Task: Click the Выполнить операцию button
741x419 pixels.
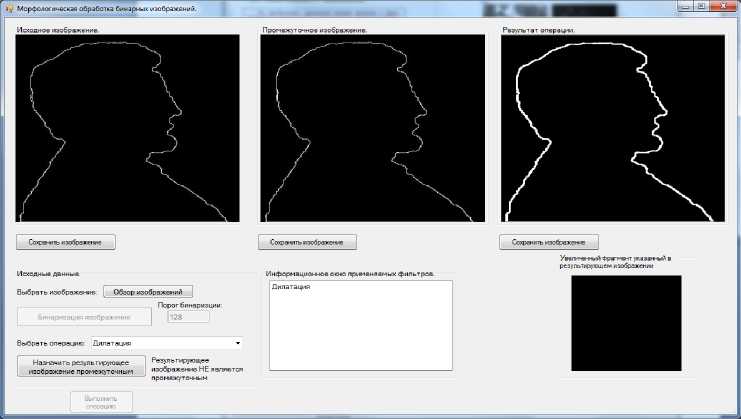Action: point(101,402)
